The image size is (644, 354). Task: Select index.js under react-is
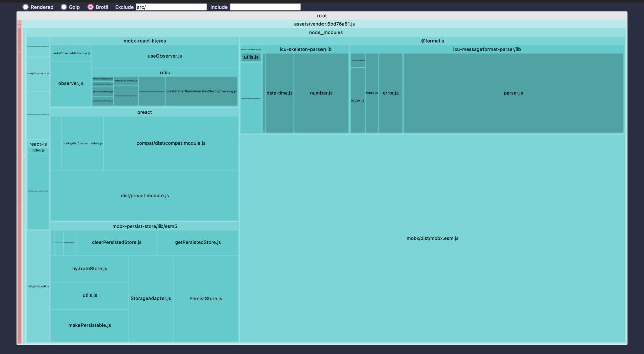pyautogui.click(x=38, y=150)
